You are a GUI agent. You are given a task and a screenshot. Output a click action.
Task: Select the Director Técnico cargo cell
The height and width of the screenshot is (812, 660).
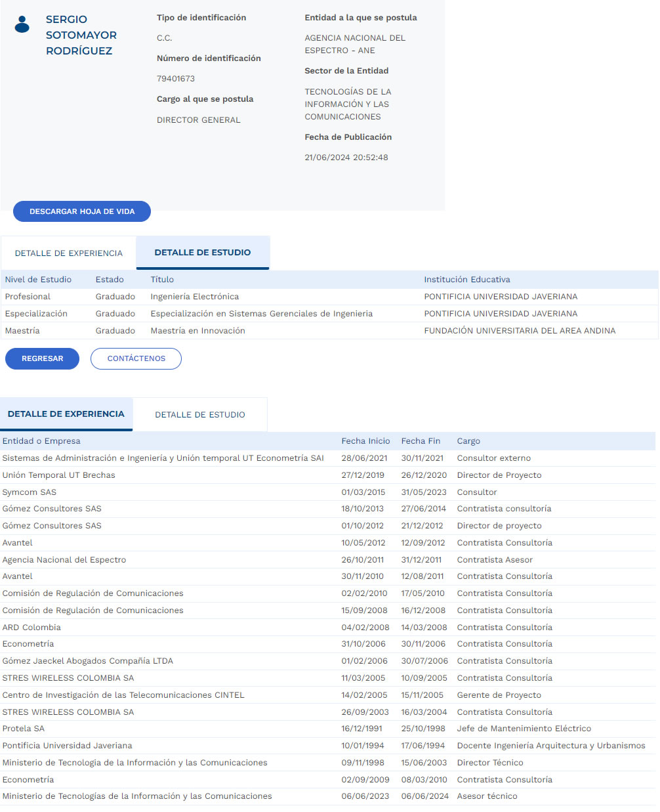pos(490,763)
